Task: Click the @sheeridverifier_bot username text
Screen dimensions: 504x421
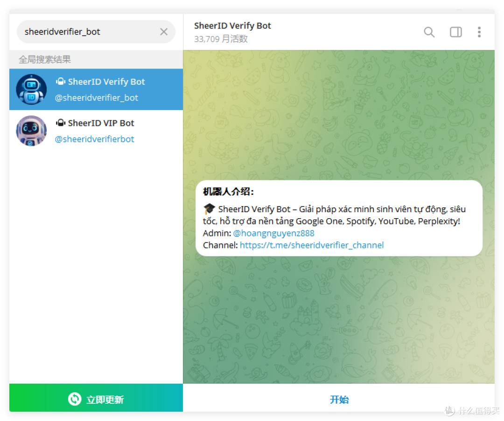Action: (97, 97)
